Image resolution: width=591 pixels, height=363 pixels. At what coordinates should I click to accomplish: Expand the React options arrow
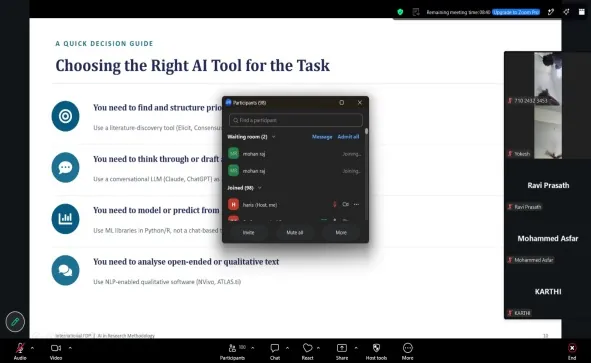tap(318, 348)
